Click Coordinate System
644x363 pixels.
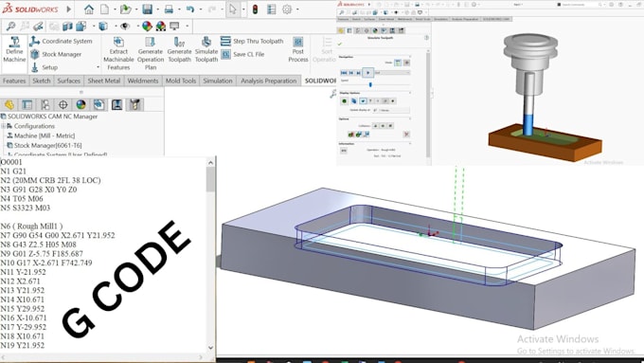[x=61, y=41]
